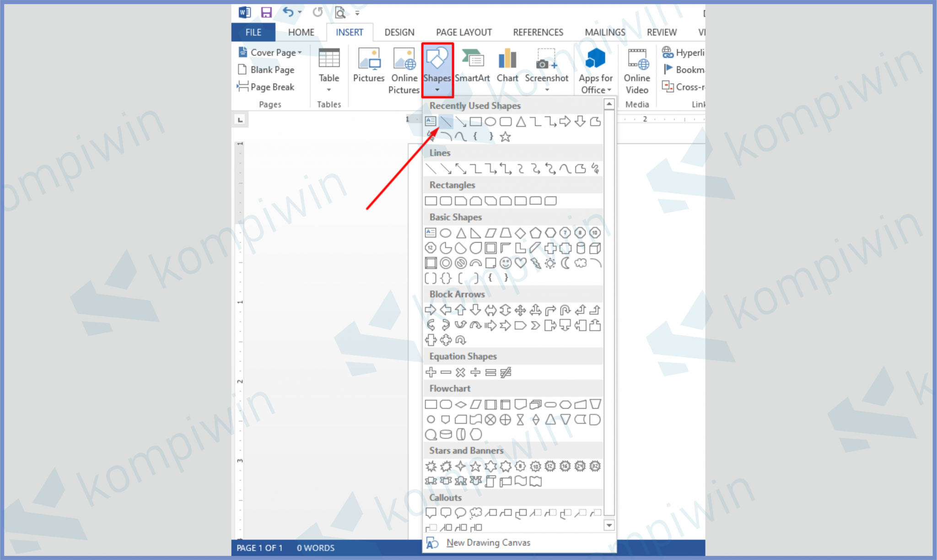Pick the smiley face basic shape
Image resolution: width=937 pixels, height=560 pixels.
point(505,263)
